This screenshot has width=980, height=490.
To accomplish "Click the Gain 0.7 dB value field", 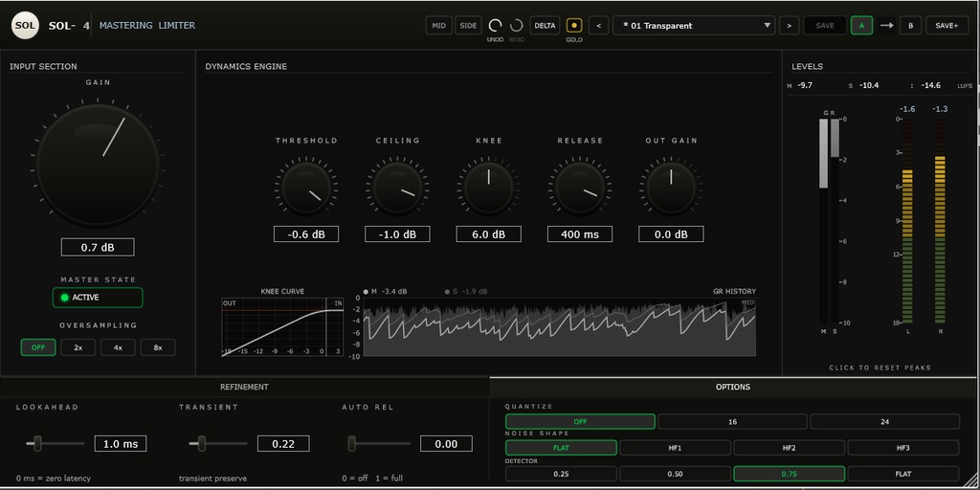I will pyautogui.click(x=98, y=248).
